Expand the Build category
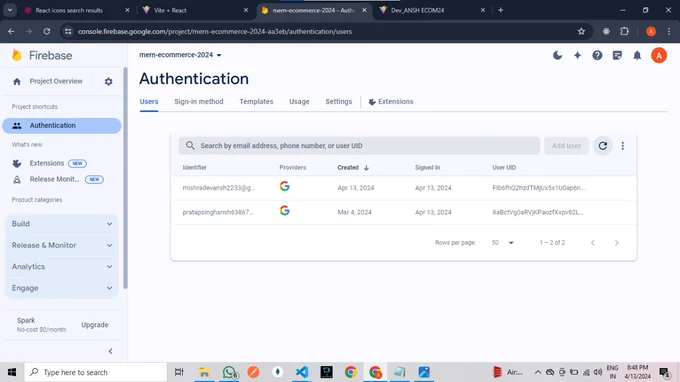The image size is (680, 382). (x=62, y=224)
